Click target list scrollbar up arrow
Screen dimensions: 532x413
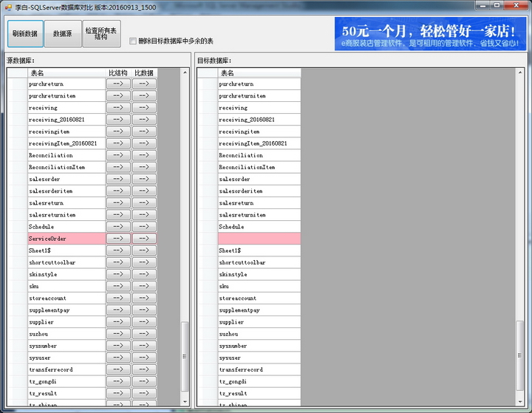519,72
